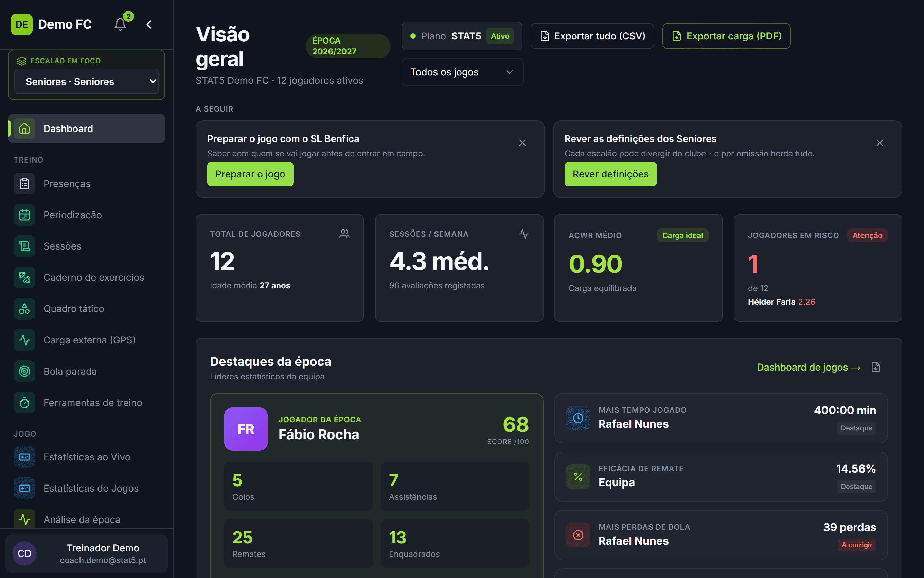Open the Seniores · Seniores escalão dropdown
The image size is (924, 578).
click(x=87, y=81)
